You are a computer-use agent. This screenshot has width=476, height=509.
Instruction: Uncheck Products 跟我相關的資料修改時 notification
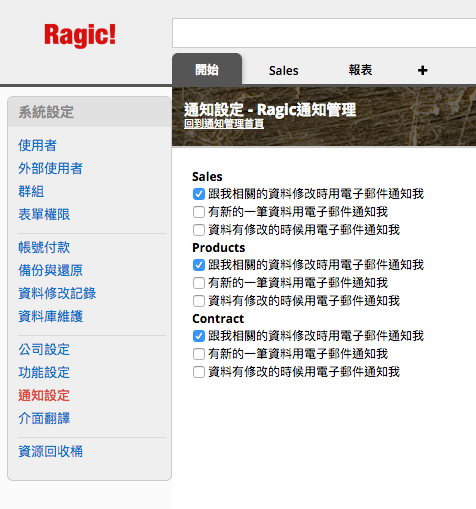tap(199, 265)
